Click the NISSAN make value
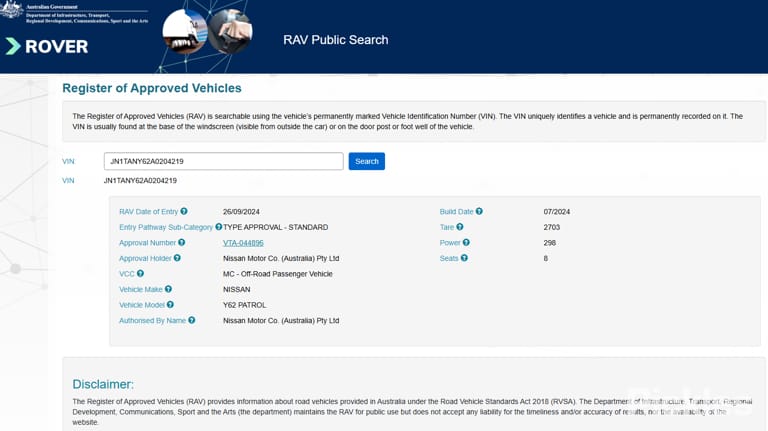Screen dimensions: 768x431 (x=237, y=289)
